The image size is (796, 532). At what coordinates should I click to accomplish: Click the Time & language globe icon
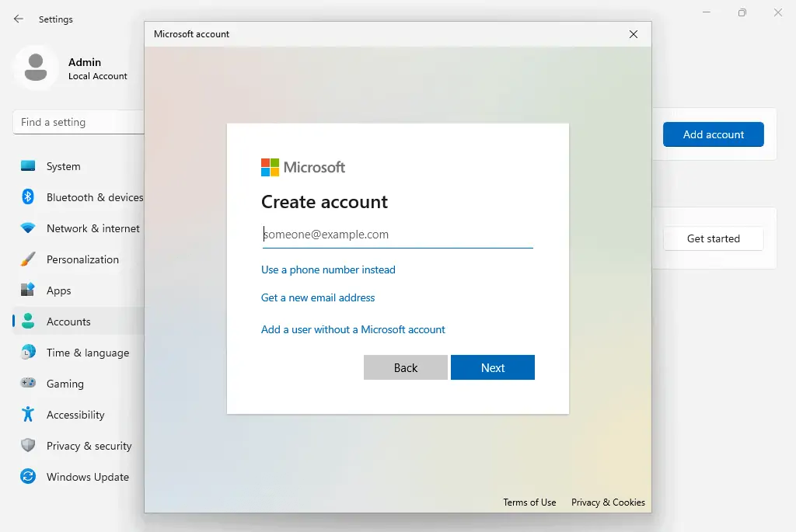(28, 352)
